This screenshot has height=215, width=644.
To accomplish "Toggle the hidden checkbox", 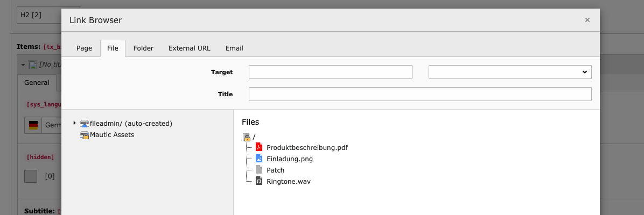I will [31, 176].
